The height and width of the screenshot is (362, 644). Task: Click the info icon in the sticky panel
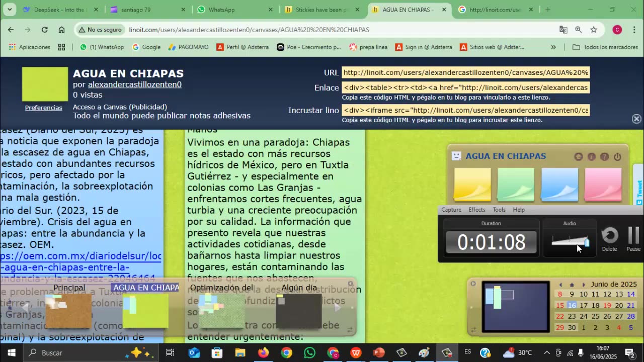coord(592,157)
